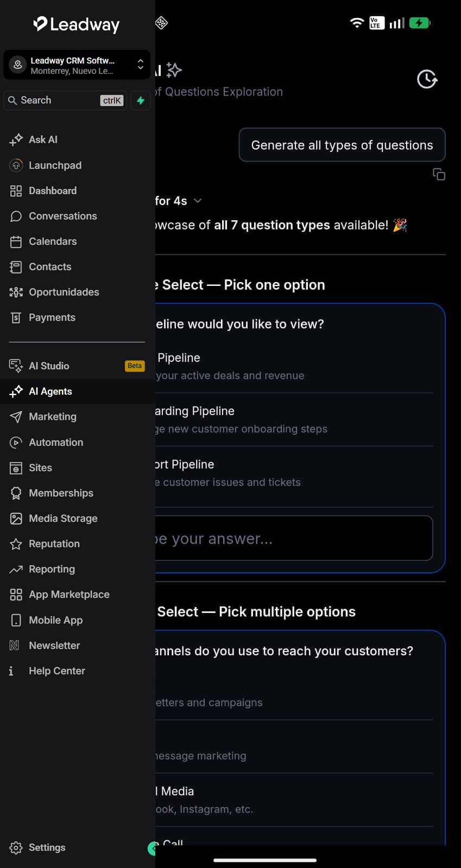461x868 pixels.
Task: Click the sparkle icon beside the AI title
Action: pyautogui.click(x=174, y=69)
